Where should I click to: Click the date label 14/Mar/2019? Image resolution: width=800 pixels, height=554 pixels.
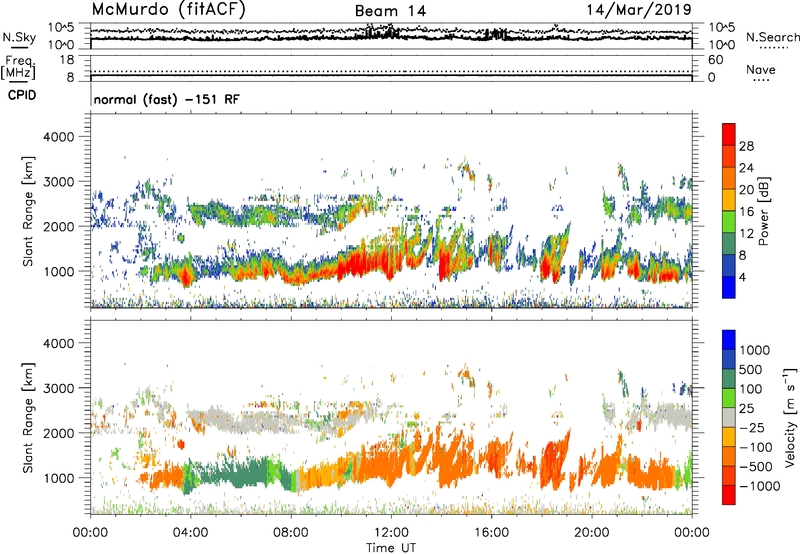pos(639,10)
